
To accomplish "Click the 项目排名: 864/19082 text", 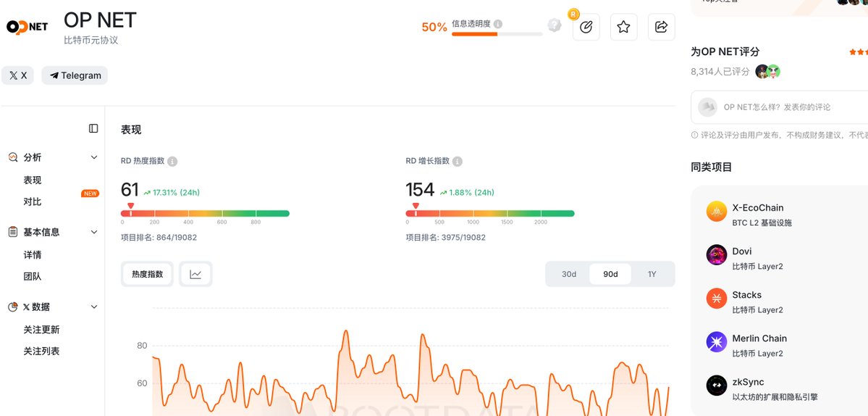I will [159, 238].
